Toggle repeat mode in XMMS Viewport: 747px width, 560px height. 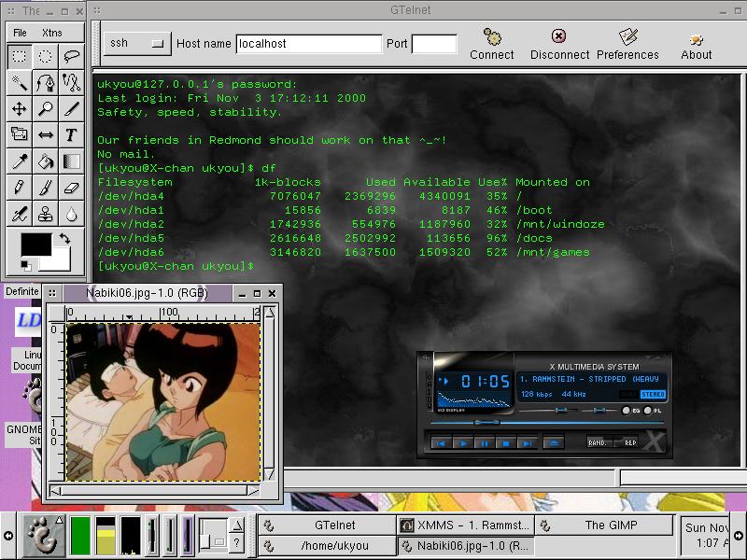click(x=626, y=441)
